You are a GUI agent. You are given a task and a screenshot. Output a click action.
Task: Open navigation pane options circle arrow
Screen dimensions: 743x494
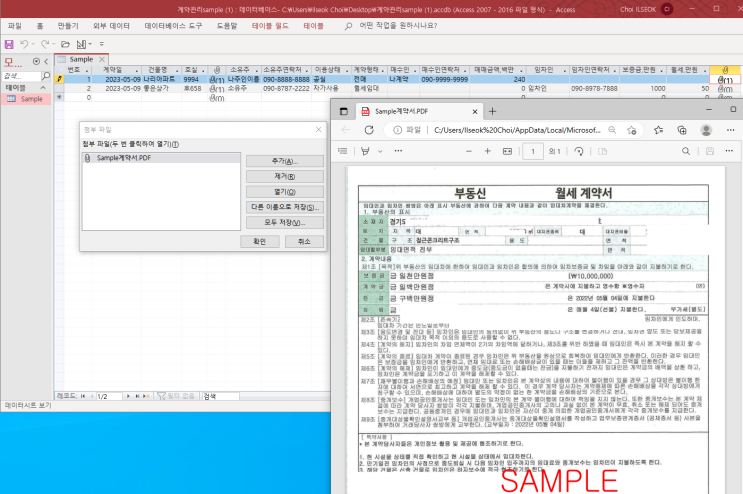click(x=36, y=62)
